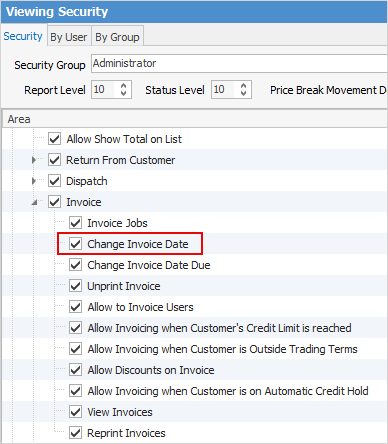Toggle the Change Invoice Date Due checkbox
This screenshot has height=444, width=388.
[x=75, y=265]
